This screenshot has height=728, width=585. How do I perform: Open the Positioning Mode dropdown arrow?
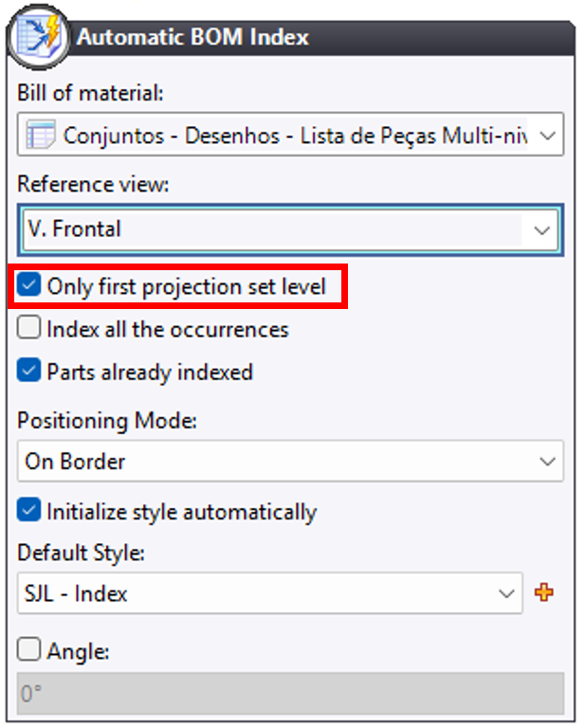(x=548, y=461)
